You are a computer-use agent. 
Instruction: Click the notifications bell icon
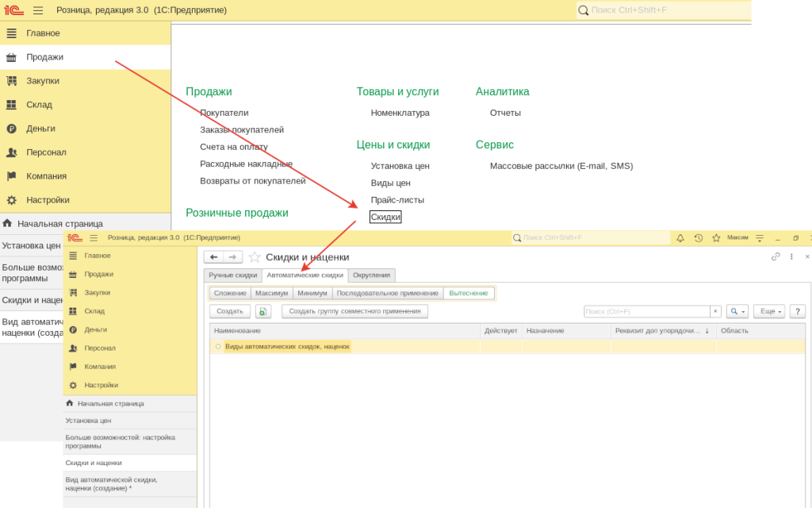680,238
